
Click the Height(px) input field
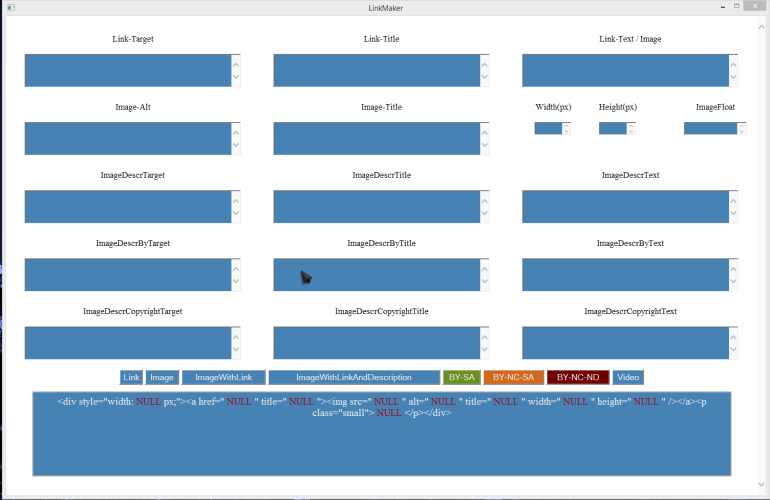(612, 128)
